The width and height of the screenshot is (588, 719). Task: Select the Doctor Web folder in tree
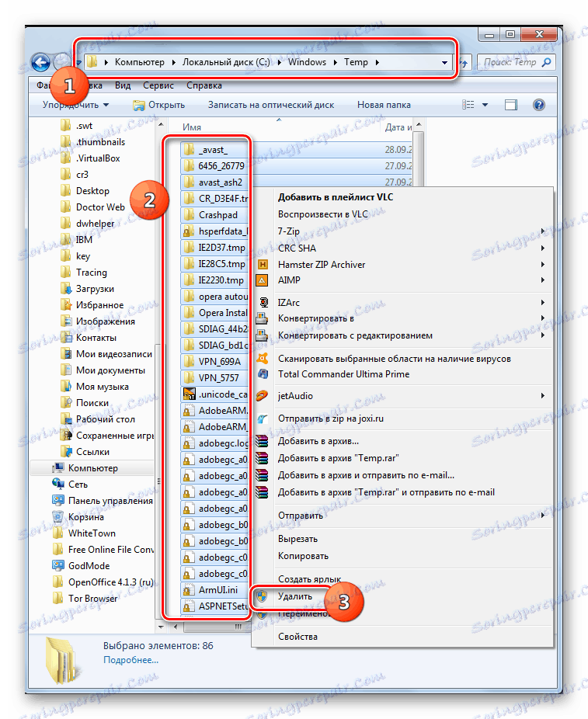(x=100, y=207)
